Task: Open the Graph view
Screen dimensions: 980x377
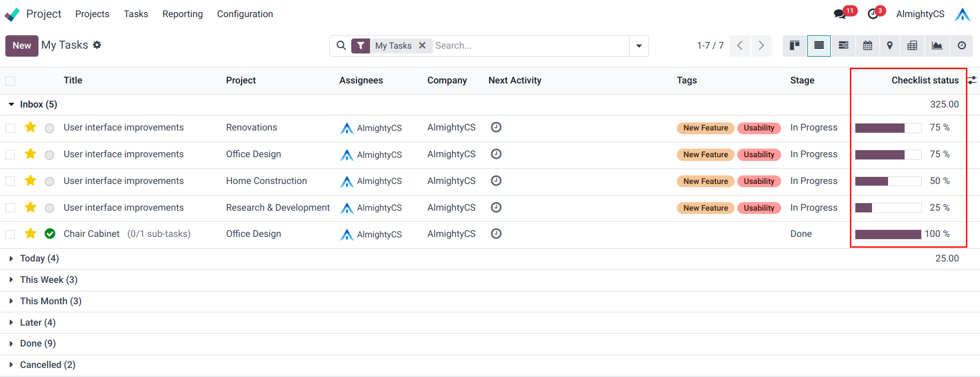Action: [x=937, y=45]
